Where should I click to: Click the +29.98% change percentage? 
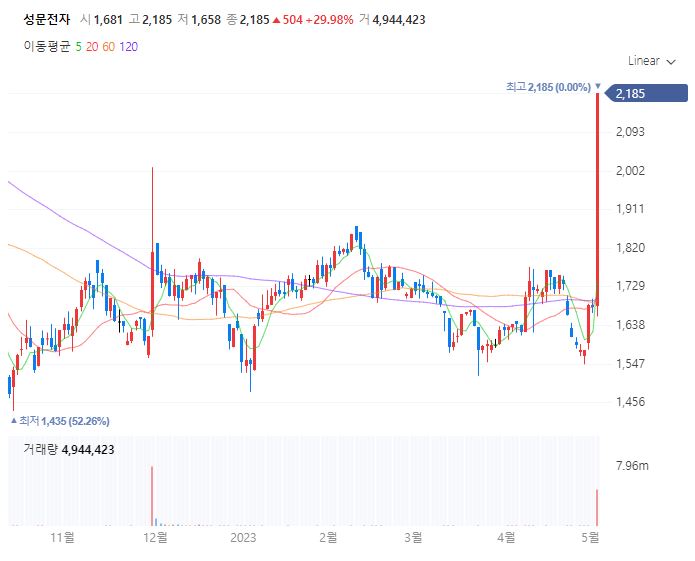click(330, 19)
